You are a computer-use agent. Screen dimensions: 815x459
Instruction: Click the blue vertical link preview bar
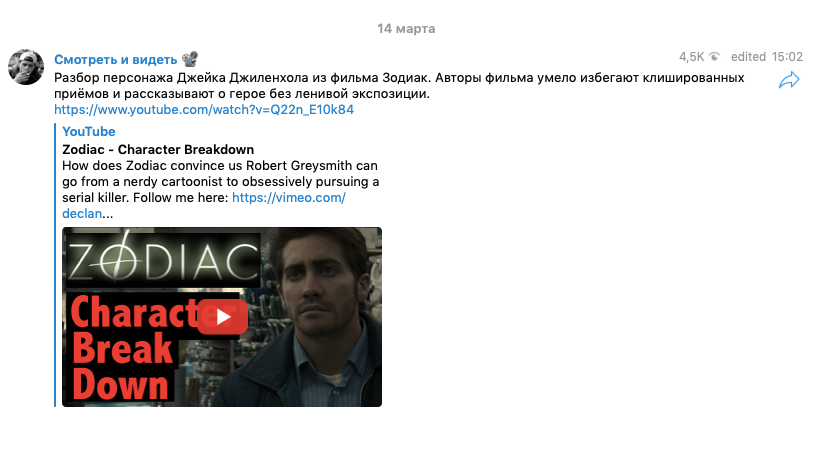[55, 265]
